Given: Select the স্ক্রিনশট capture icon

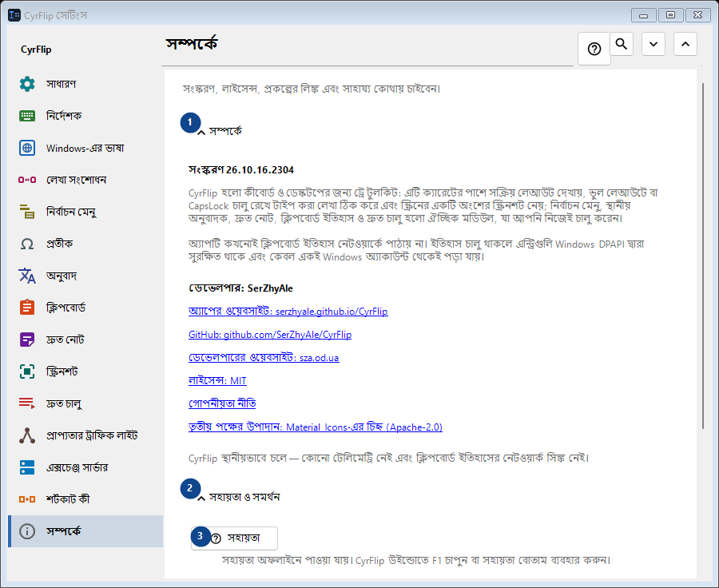Looking at the screenshot, I should click(x=27, y=371).
